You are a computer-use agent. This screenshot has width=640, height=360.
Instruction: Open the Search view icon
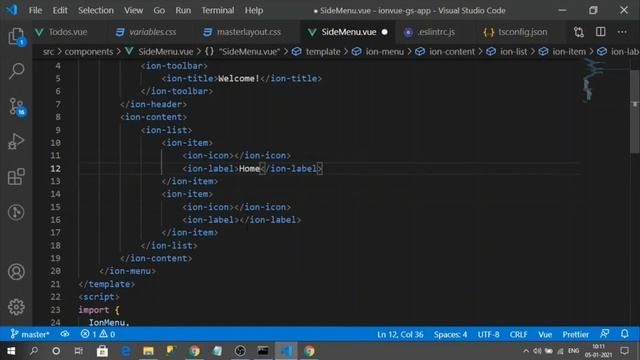16,71
